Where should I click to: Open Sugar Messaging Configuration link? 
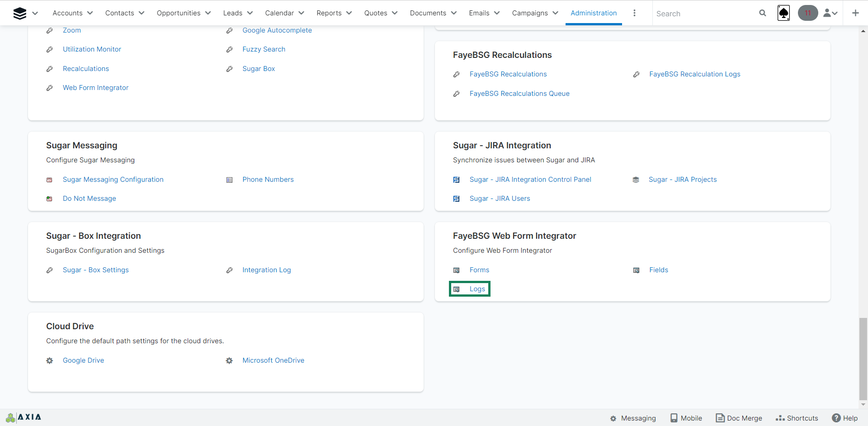113,180
